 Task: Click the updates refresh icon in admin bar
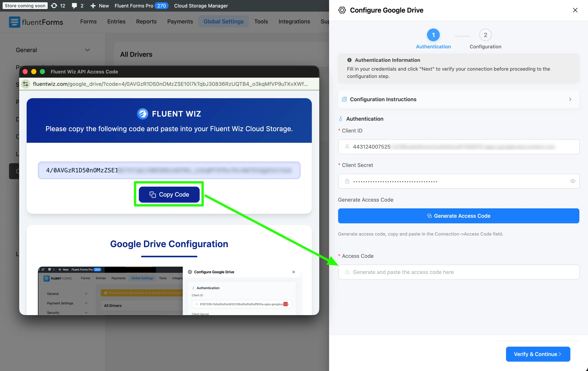point(54,6)
